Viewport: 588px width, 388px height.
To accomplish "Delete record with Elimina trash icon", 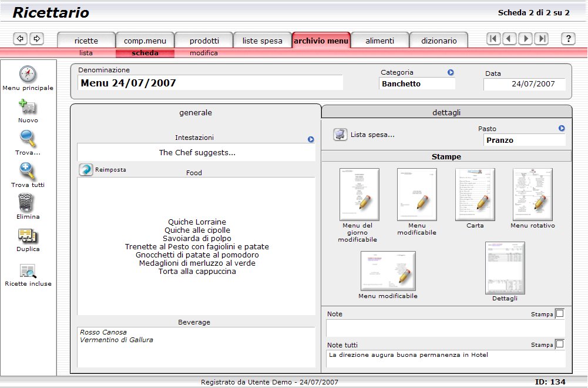I will click(x=25, y=203).
